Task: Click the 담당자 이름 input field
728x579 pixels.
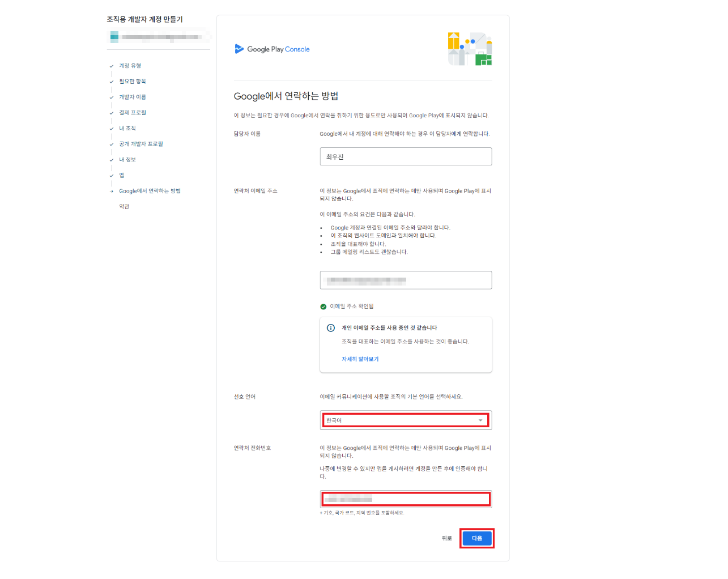Action: click(406, 156)
